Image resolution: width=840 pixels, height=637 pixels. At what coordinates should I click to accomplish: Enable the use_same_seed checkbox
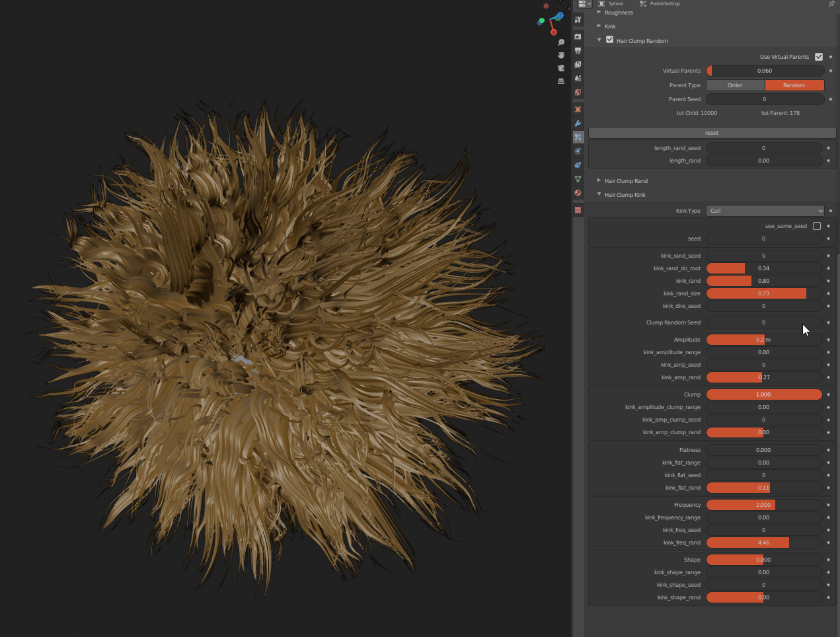pos(817,226)
